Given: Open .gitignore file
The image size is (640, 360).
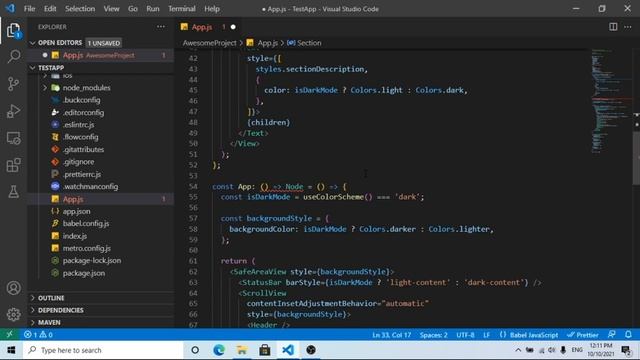Looking at the screenshot, I should (x=78, y=162).
